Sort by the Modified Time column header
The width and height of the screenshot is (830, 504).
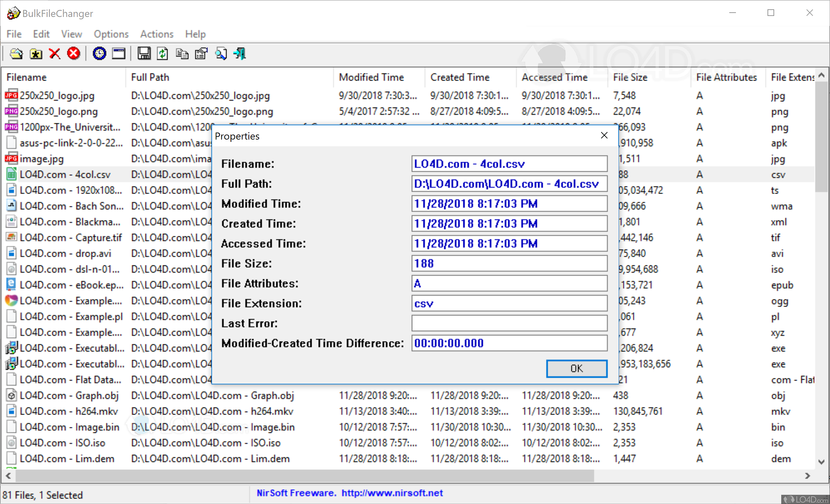(379, 77)
